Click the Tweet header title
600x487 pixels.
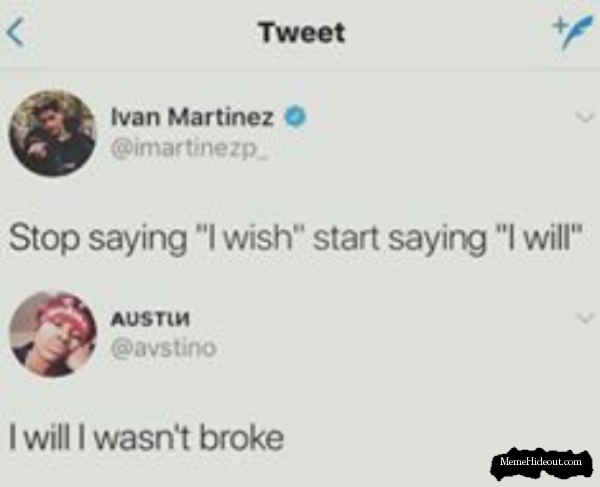[302, 33]
